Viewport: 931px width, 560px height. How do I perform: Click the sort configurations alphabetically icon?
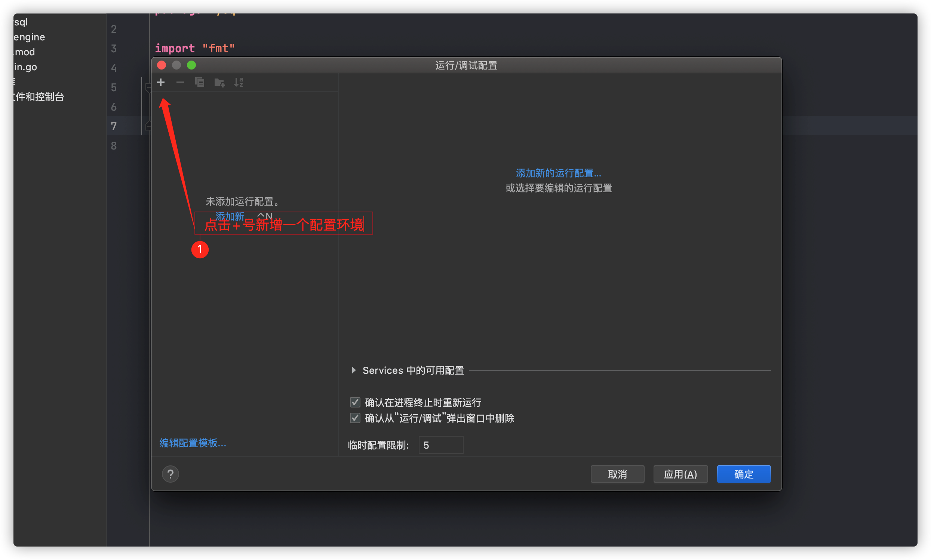[x=239, y=82]
